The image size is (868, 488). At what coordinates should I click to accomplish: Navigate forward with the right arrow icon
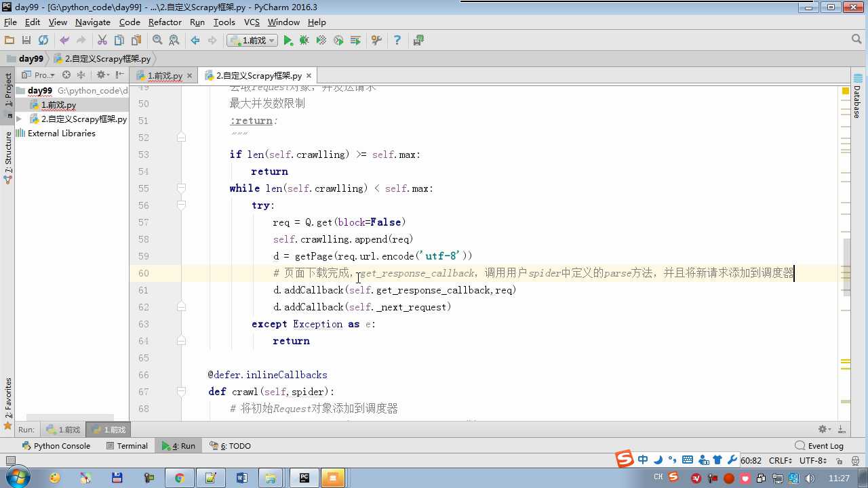pos(212,41)
